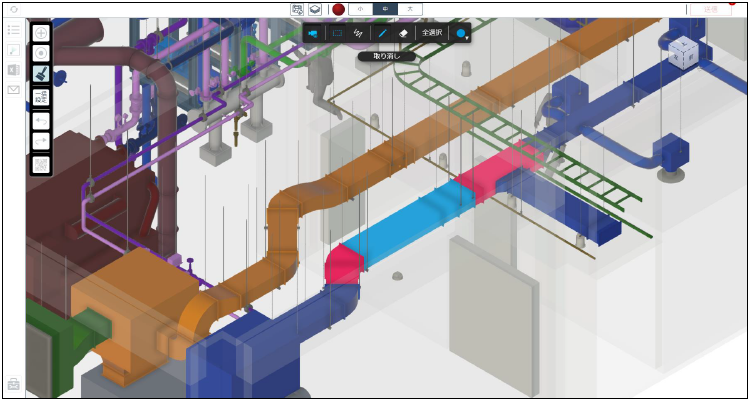Click the mail envelope sidebar icon

[x=13, y=89]
